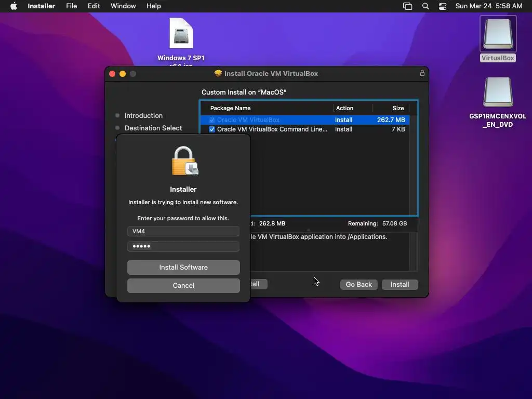Screen dimensions: 532x399
Task: Select the VirtualBox disk on desktop
Action: [498, 34]
